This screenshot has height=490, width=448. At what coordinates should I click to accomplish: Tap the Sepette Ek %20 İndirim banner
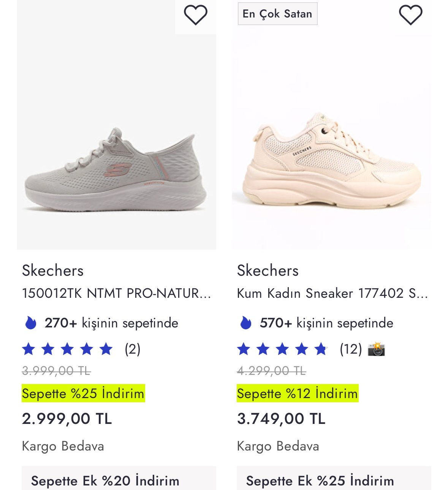119,479
